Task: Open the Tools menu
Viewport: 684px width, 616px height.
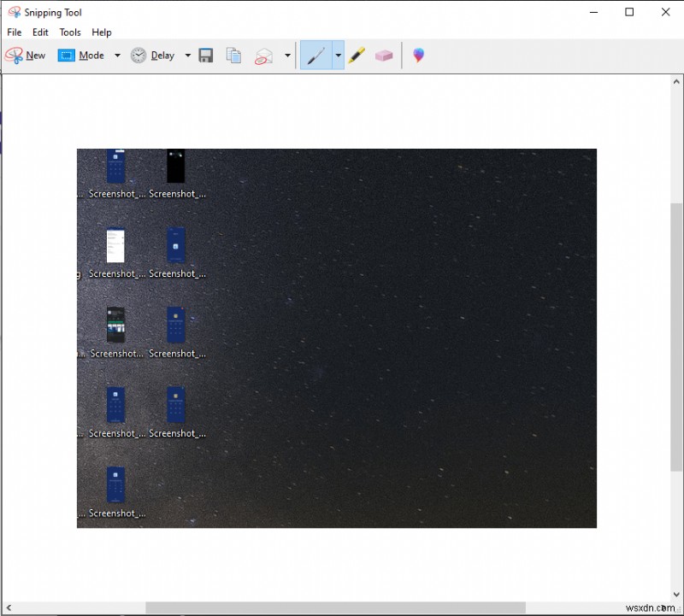Action: coord(69,32)
